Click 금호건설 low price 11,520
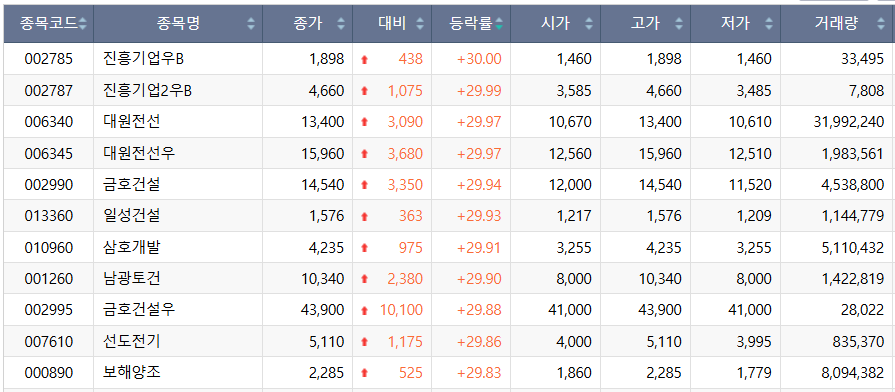This screenshot has height=392, width=895. coord(750,184)
